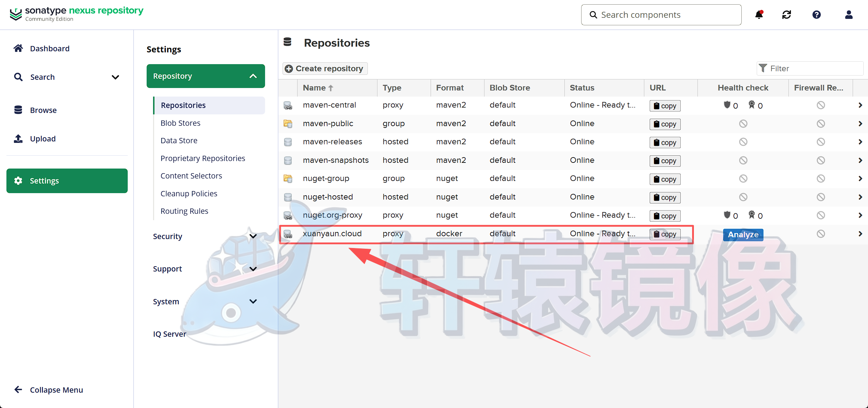
Task: Enable health check for nuget-hosted repository
Action: pyautogui.click(x=743, y=197)
